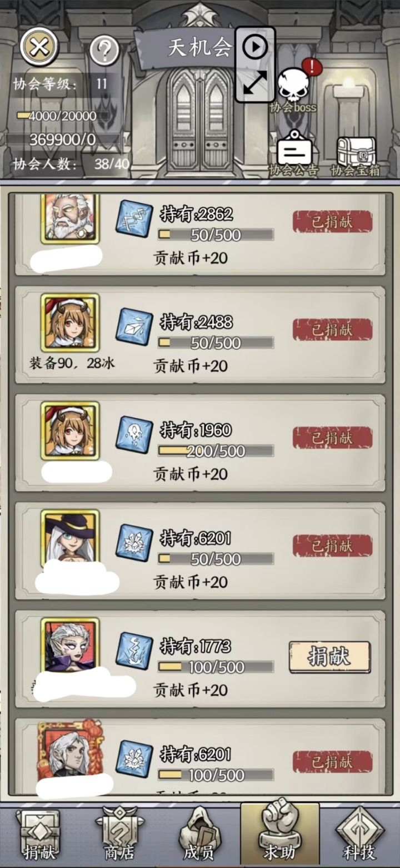
Task: Click the play button overlay icon
Action: pyautogui.click(x=255, y=47)
